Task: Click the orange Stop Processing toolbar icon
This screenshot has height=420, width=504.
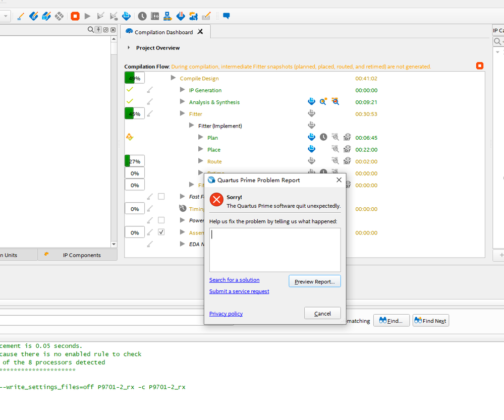Action: (75, 16)
